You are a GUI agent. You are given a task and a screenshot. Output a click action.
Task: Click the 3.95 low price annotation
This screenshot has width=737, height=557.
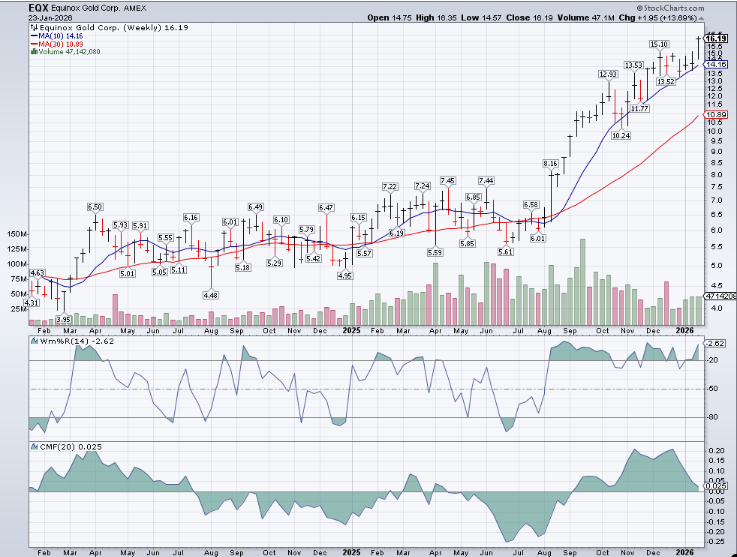point(63,320)
